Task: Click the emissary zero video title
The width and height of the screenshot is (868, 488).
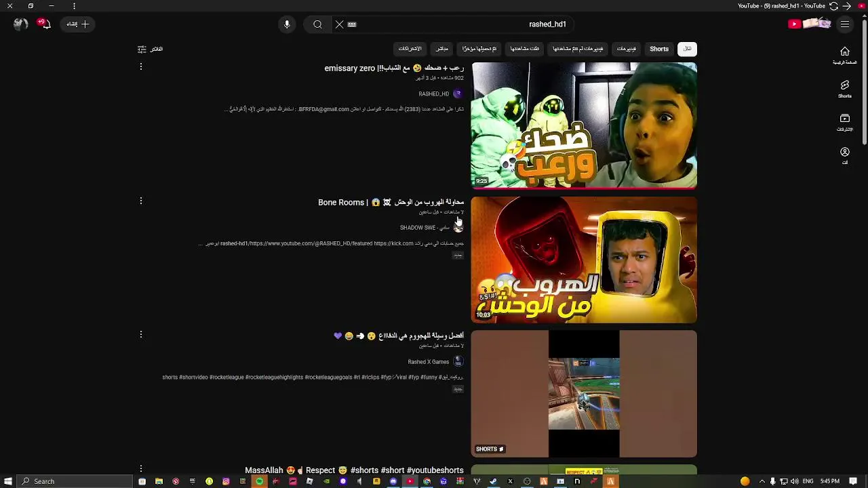Action: (x=394, y=68)
